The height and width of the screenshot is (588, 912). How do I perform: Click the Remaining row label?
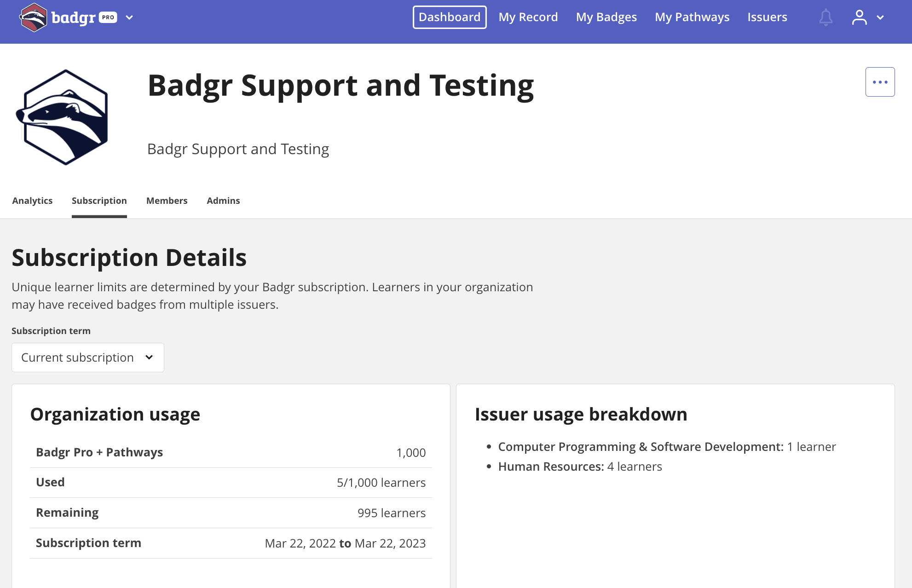coord(67,513)
